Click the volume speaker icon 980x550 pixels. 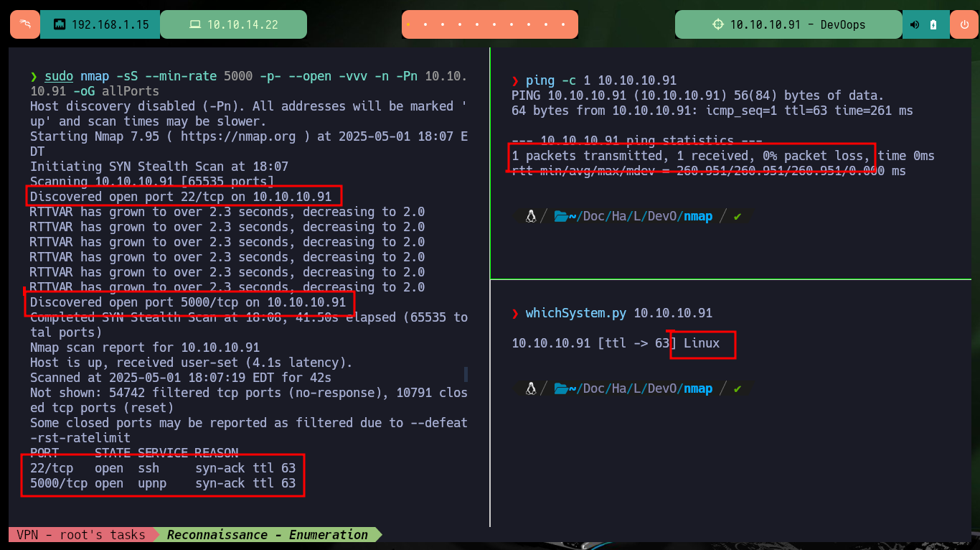tap(915, 24)
